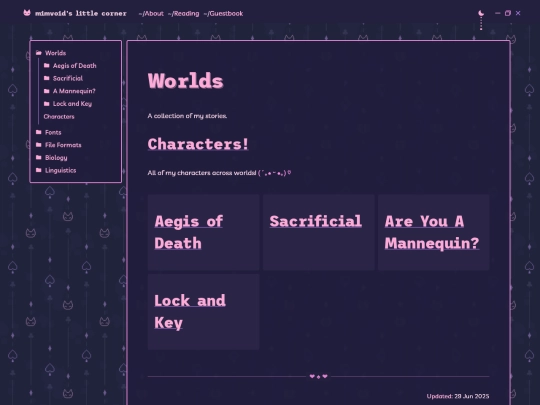The image size is (540, 405).
Task: Select Biology label in sidebar
Action: point(56,158)
